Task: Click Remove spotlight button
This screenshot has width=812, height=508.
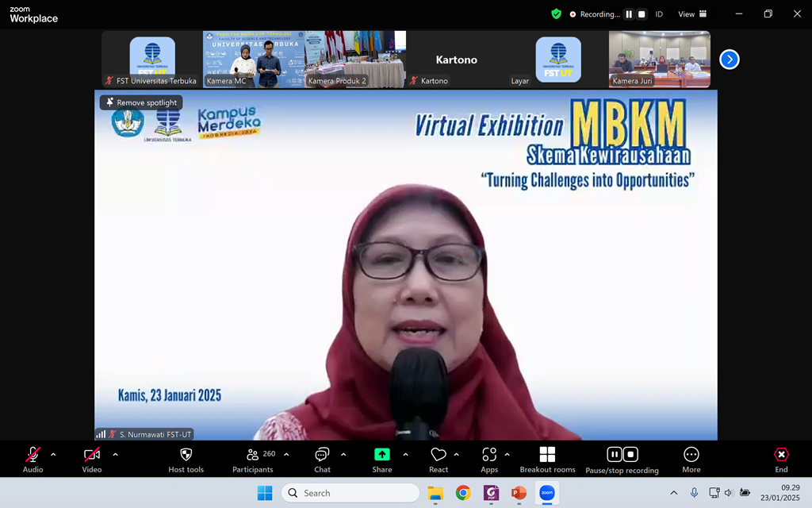Action: (x=141, y=102)
